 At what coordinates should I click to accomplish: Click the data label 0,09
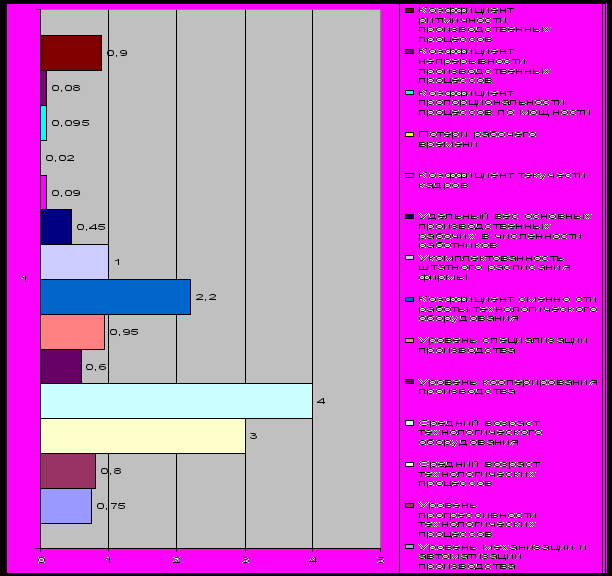[66, 193]
